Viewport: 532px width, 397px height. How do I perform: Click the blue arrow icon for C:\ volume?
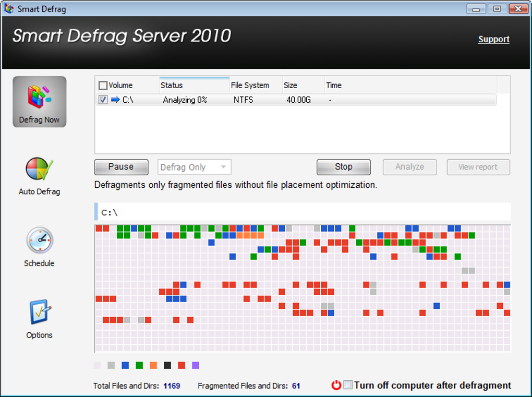pyautogui.click(x=115, y=100)
